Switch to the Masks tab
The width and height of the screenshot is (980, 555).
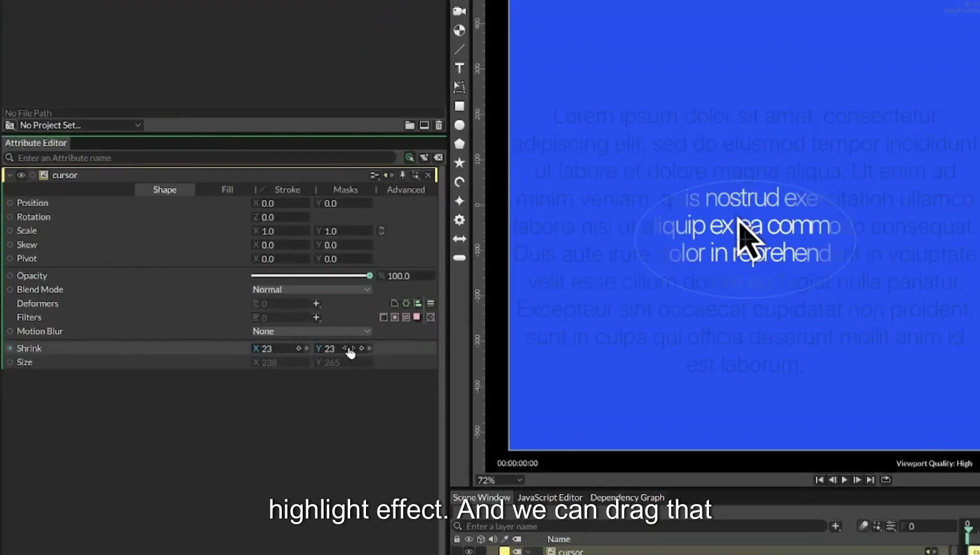click(x=346, y=189)
